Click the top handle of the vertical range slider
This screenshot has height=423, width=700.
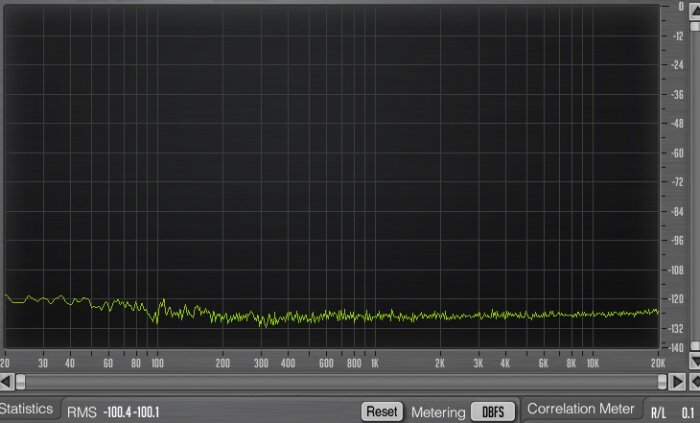(695, 27)
